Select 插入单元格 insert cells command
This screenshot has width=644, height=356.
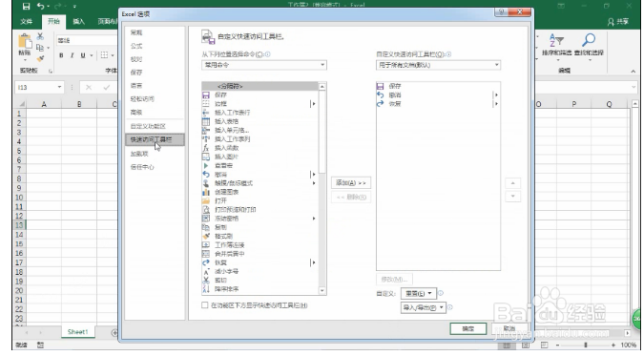[x=260, y=131]
